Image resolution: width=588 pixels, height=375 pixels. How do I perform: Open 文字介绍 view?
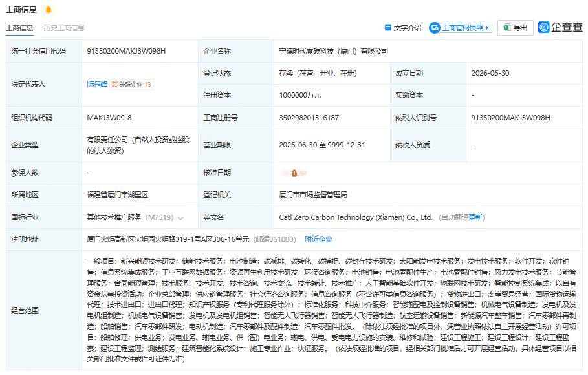pyautogui.click(x=403, y=28)
